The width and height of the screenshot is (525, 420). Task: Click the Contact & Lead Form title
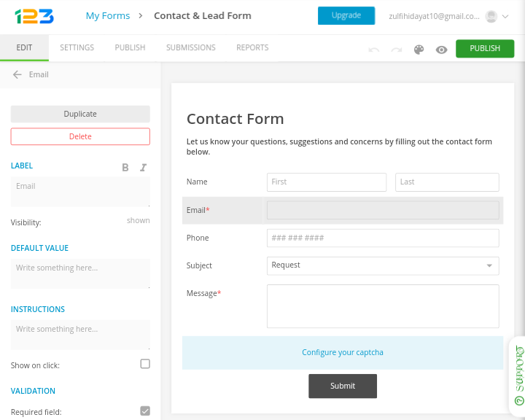(203, 16)
